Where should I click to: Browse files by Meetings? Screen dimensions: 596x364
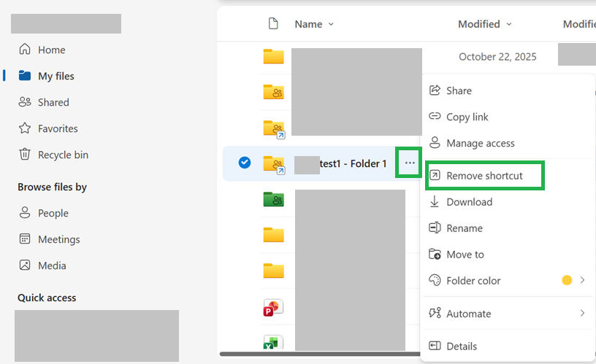pos(50,239)
